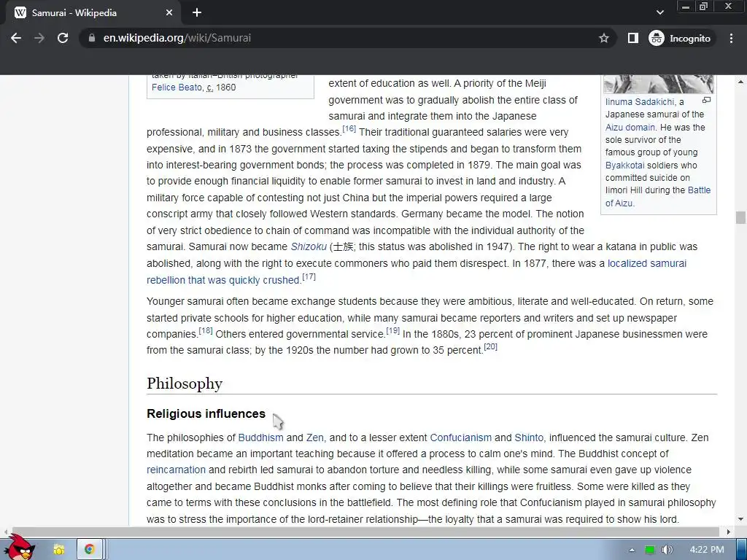Expand the tab search dropdown arrow
Image resolution: width=747 pixels, height=560 pixels.
coord(659,12)
